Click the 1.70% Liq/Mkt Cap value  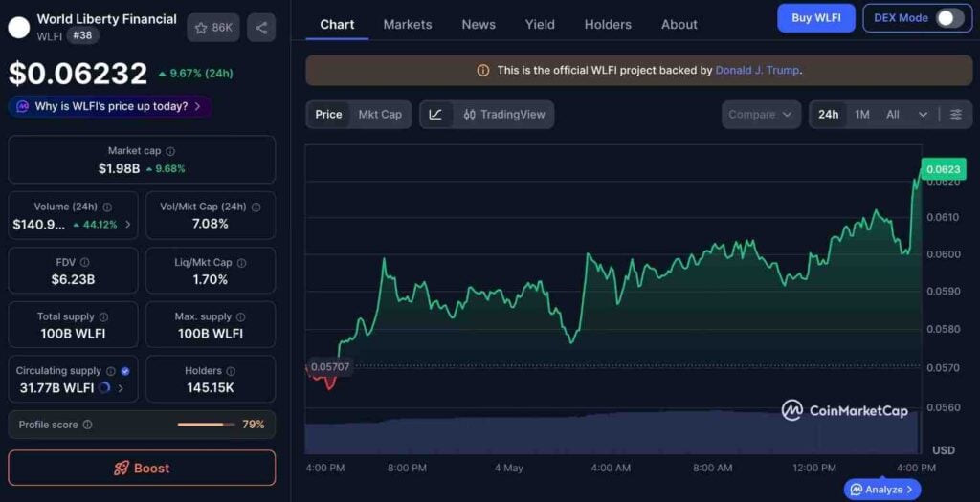(211, 280)
